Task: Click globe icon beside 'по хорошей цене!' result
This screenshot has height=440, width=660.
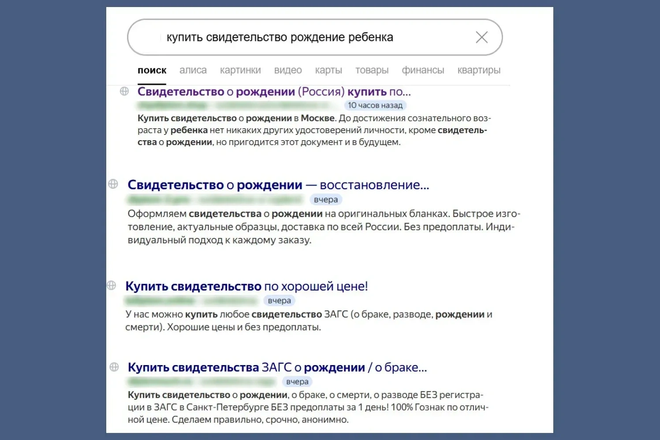Action: coord(111,285)
